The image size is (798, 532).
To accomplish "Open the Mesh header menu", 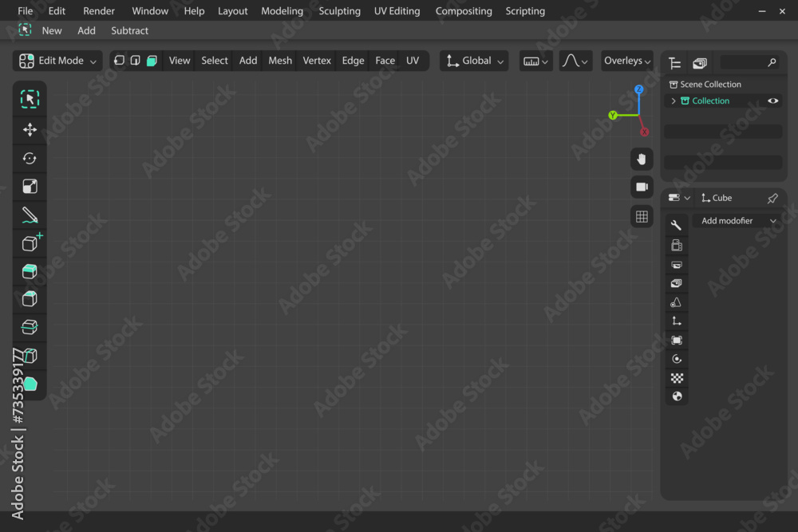I will tap(280, 61).
